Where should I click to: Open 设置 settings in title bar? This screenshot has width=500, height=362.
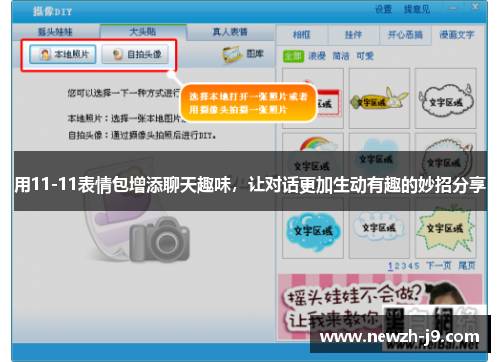[383, 9]
